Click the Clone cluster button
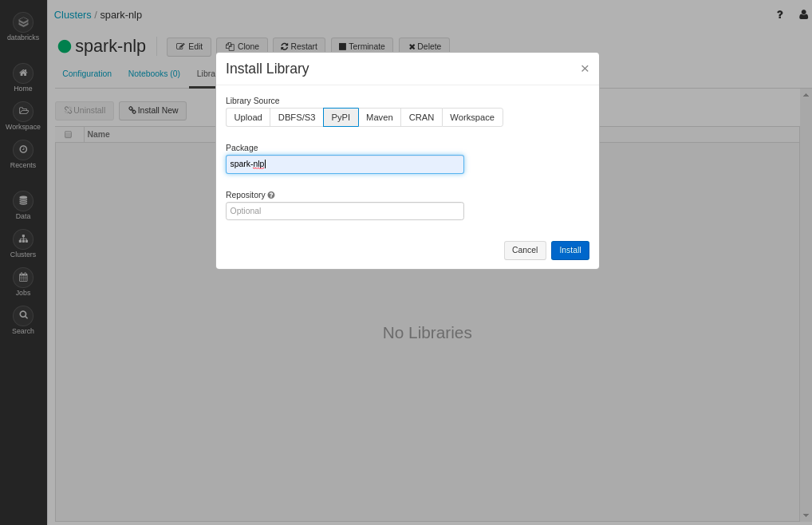The image size is (812, 525). coord(242,46)
